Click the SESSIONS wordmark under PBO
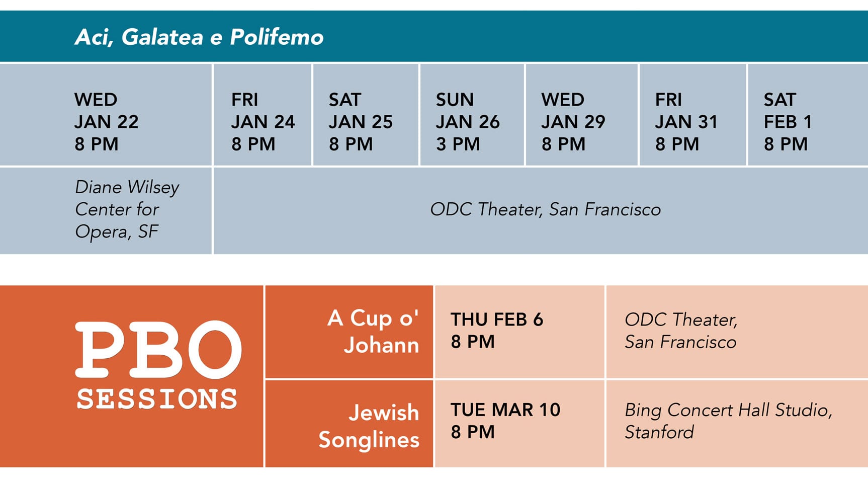This screenshot has width=868, height=478. pyautogui.click(x=157, y=400)
